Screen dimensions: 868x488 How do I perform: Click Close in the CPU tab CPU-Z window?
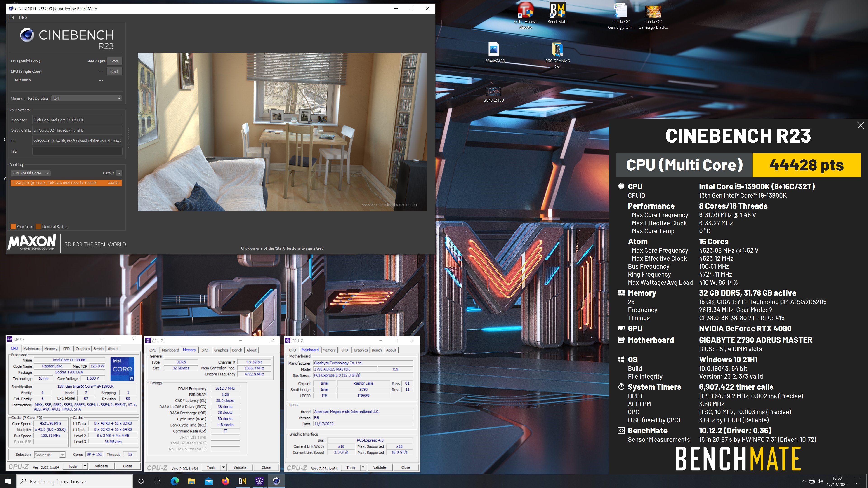tap(127, 466)
